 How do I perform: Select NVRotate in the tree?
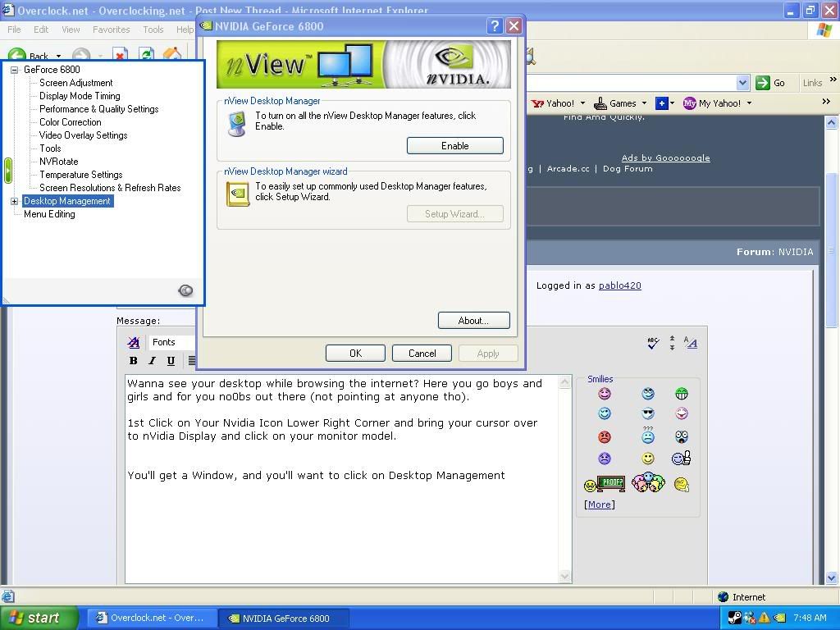click(59, 162)
